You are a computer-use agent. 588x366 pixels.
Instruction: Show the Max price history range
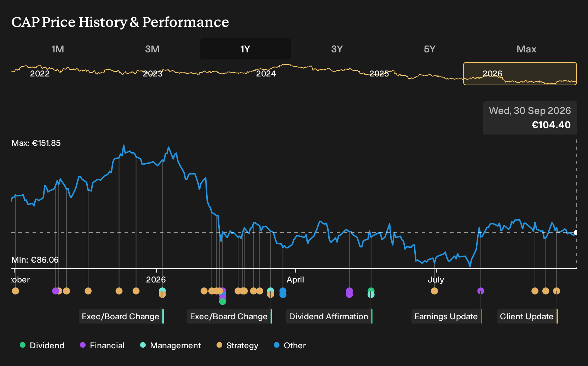pos(526,49)
